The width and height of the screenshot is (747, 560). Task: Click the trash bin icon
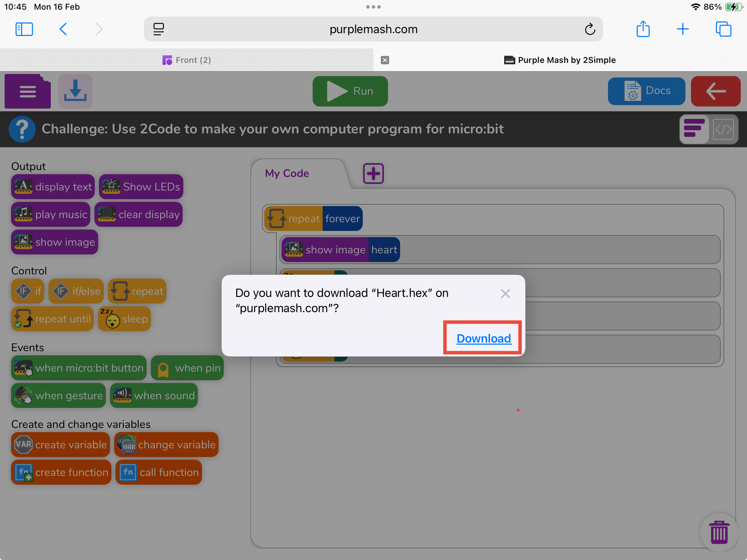719,533
